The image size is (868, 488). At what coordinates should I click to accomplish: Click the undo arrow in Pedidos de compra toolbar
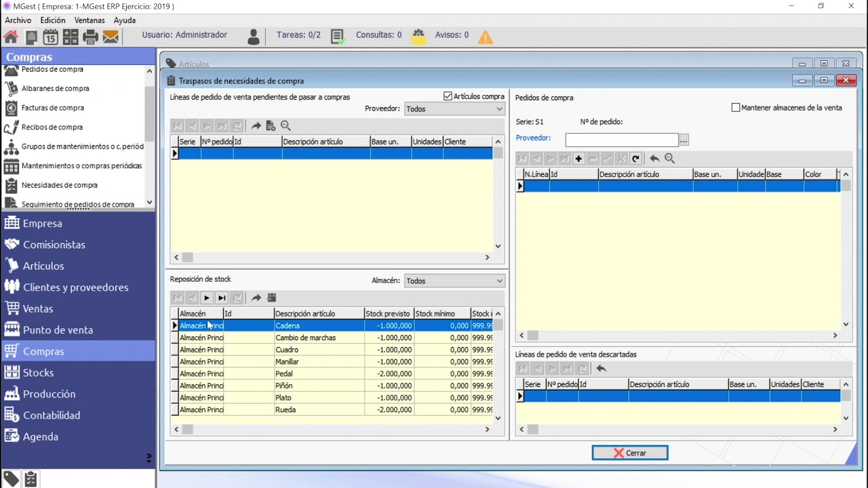point(654,159)
